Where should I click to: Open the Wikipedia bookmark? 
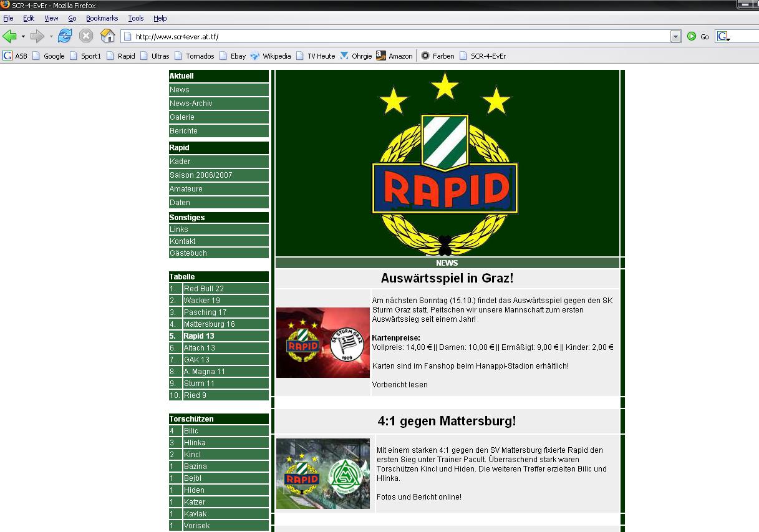coord(271,56)
